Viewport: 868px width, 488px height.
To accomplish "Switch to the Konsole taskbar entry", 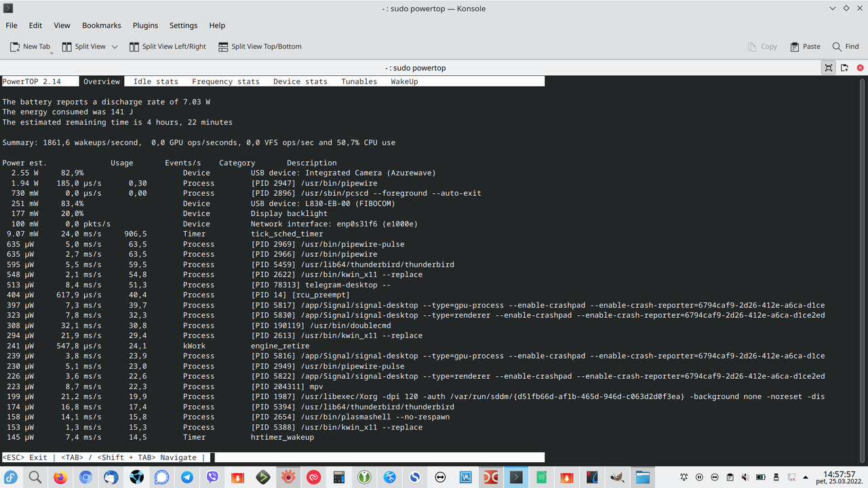I will 516,477.
